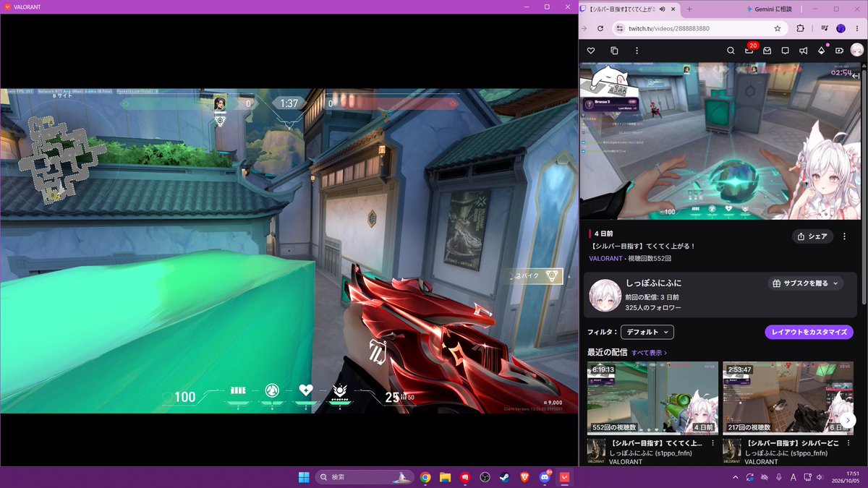Open the Windows Start menu
The height and width of the screenshot is (488, 868).
point(303,477)
